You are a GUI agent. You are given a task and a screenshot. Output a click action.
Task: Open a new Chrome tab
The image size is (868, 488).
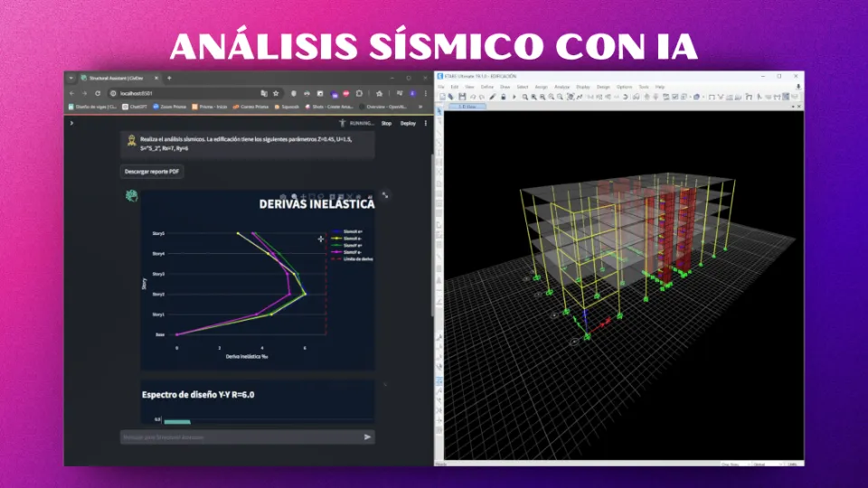(x=169, y=78)
